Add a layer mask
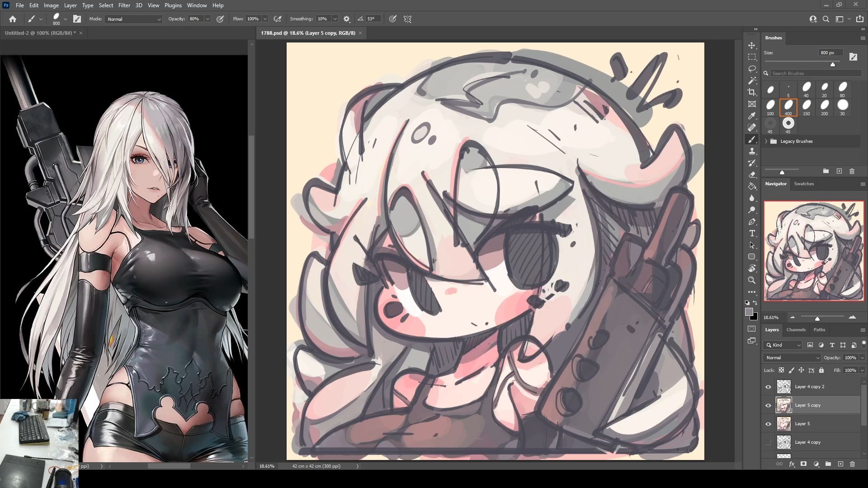 pos(803,464)
